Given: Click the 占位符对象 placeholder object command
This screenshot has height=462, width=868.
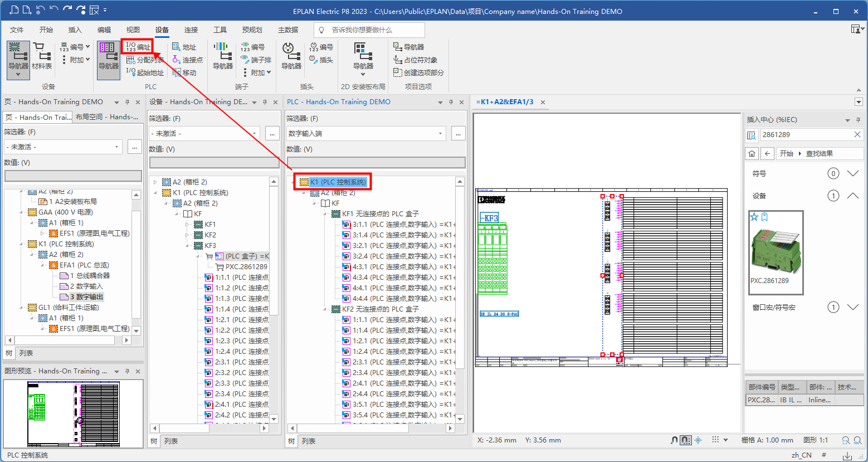Looking at the screenshot, I should (x=415, y=60).
